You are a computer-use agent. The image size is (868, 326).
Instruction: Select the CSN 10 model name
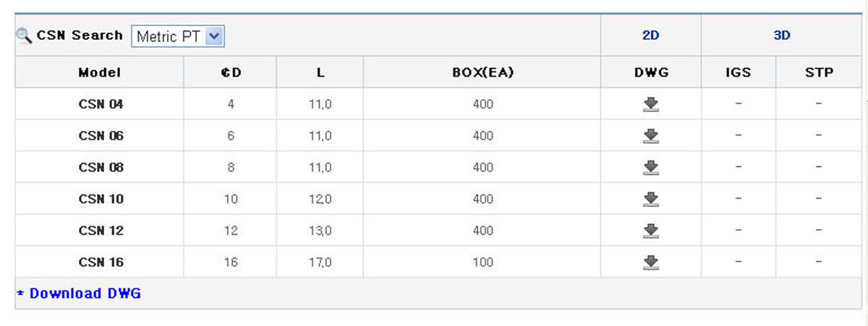(x=101, y=199)
